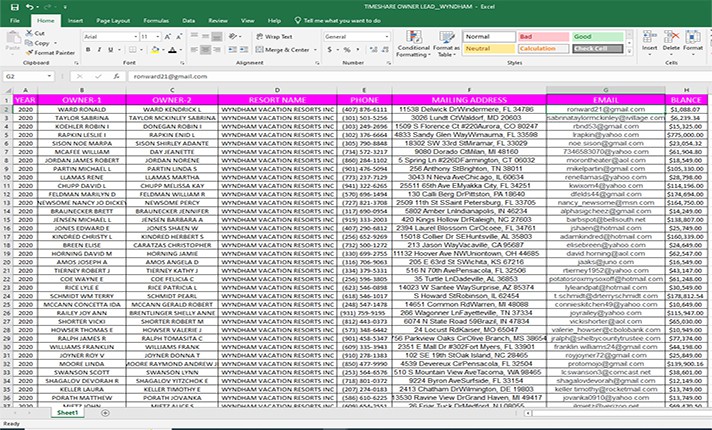Click the Name Box showing G2
The image size is (712, 430).
click(28, 77)
